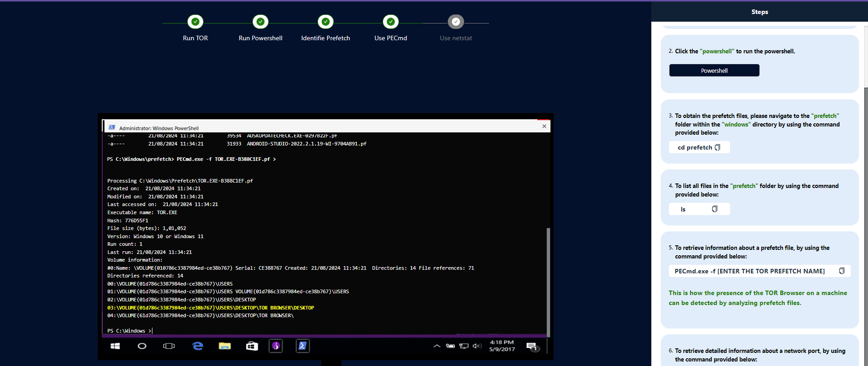Image resolution: width=868 pixels, height=366 pixels.
Task: Open the Cortana search circle
Action: tap(142, 346)
